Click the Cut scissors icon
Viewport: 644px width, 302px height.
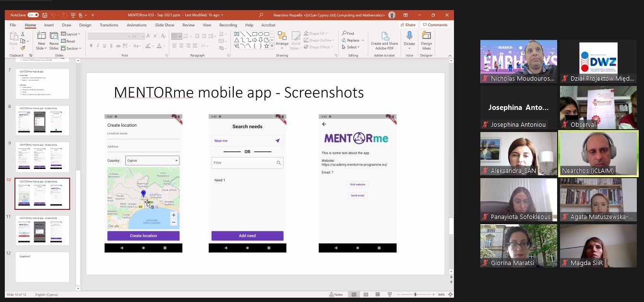[x=23, y=34]
